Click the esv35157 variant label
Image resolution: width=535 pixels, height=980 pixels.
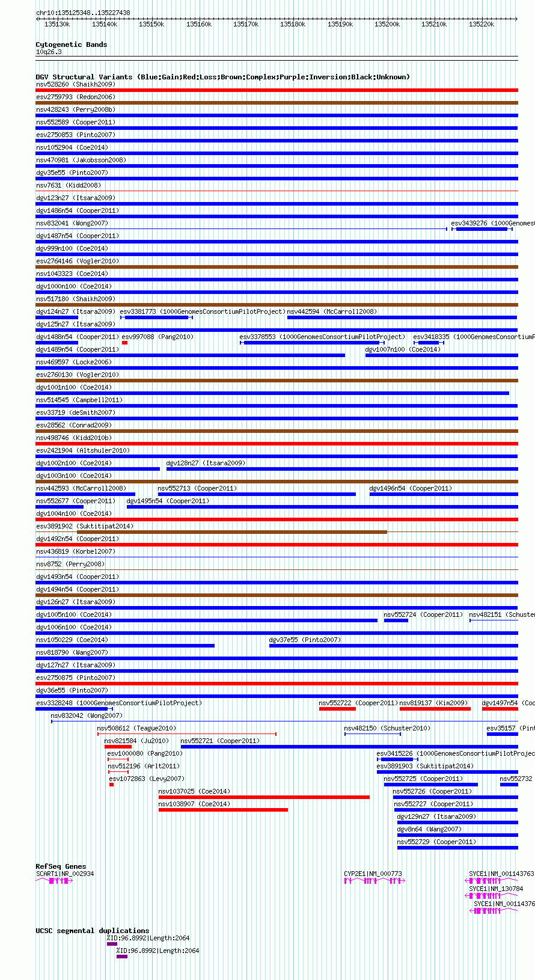tap(510, 728)
